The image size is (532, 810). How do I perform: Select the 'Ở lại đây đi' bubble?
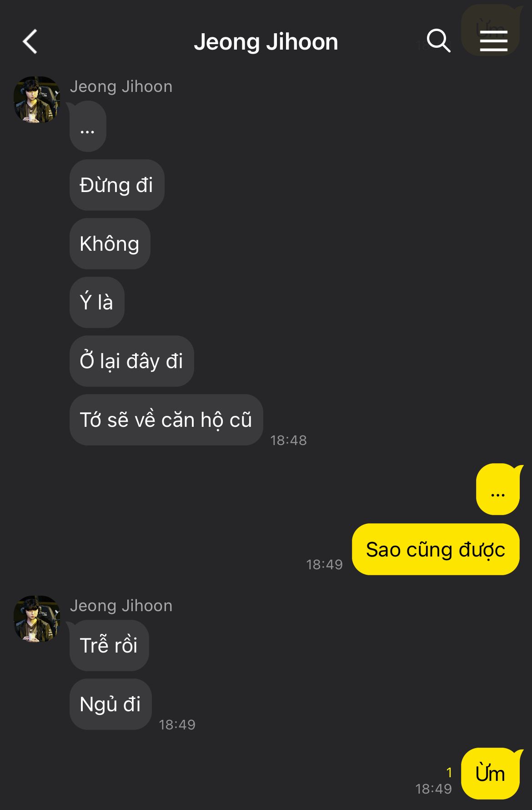(x=132, y=361)
